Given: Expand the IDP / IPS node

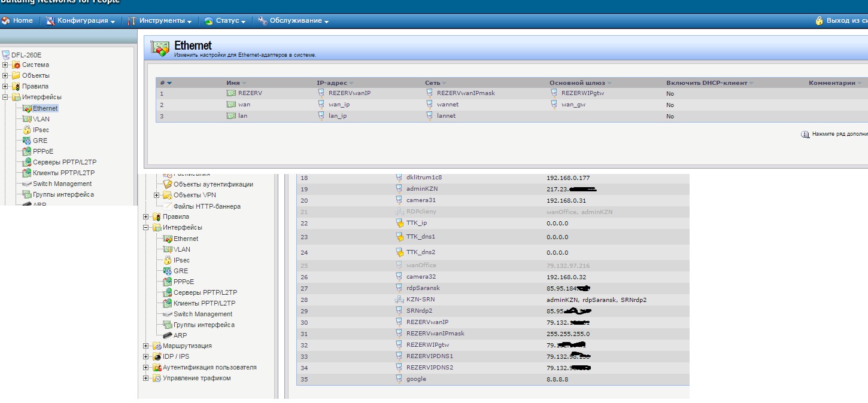Looking at the screenshot, I should [x=146, y=357].
